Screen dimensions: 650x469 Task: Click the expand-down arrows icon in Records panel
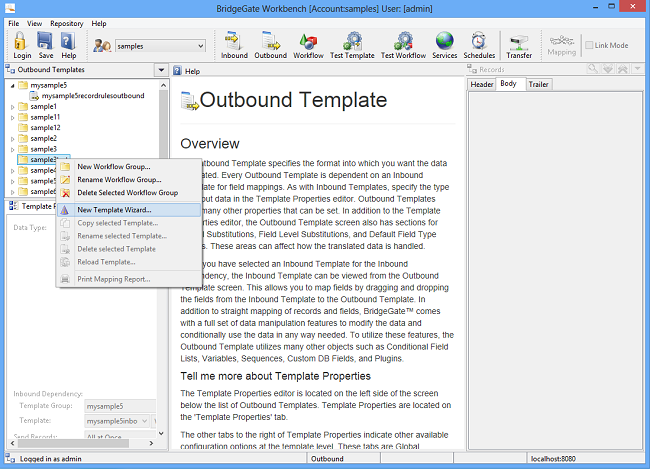point(608,69)
